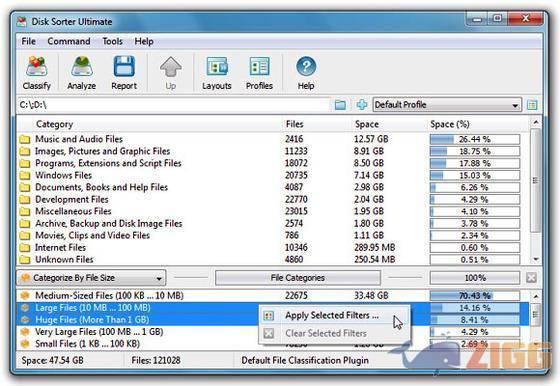Click the 289.95 MB space value
The width and height of the screenshot is (560, 386).
[375, 247]
